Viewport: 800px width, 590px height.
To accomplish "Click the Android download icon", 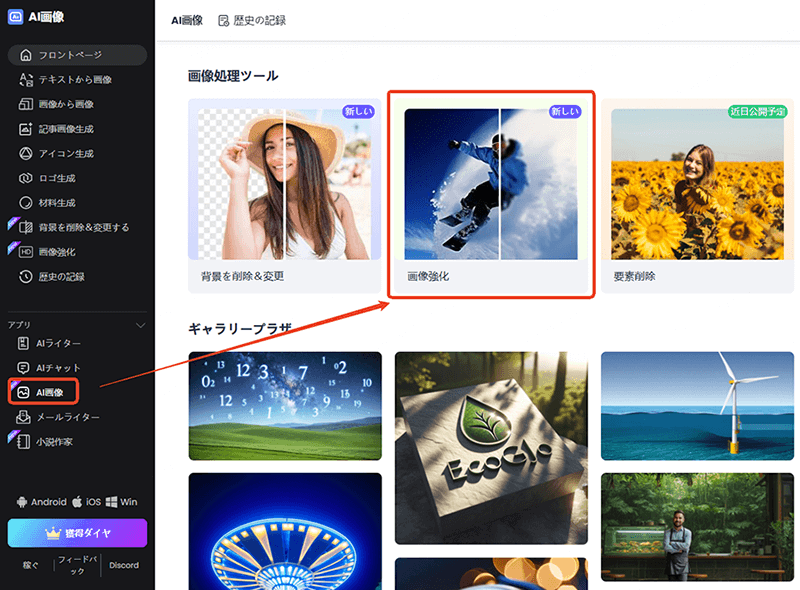I will pyautogui.click(x=22, y=502).
